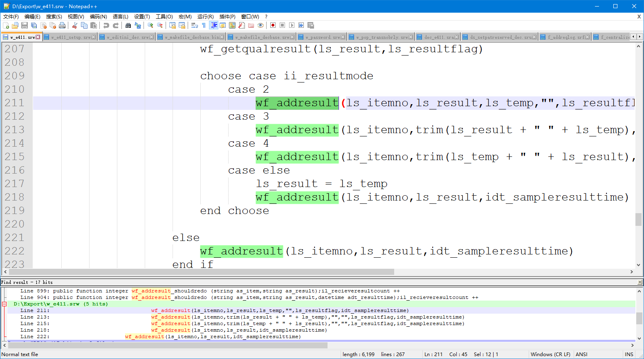Click the Redo arrow icon
This screenshot has width=644, height=359.
click(116, 25)
